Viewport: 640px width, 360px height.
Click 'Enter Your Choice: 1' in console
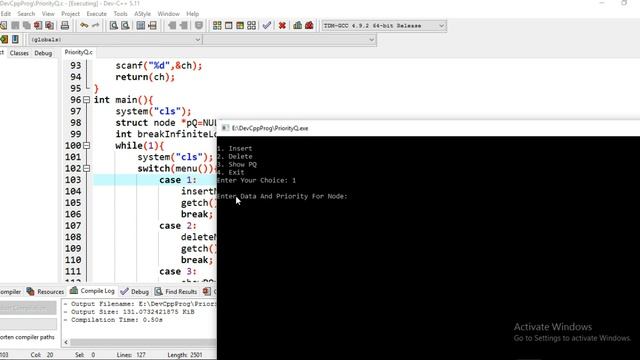(x=256, y=180)
